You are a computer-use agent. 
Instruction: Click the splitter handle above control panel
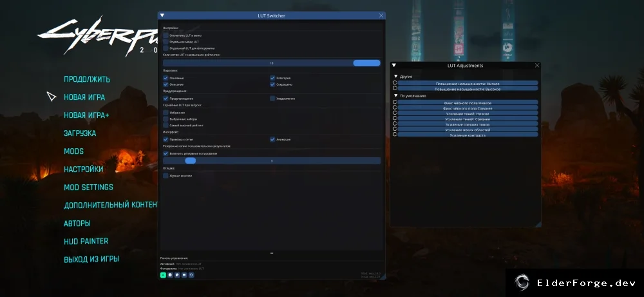(272, 253)
